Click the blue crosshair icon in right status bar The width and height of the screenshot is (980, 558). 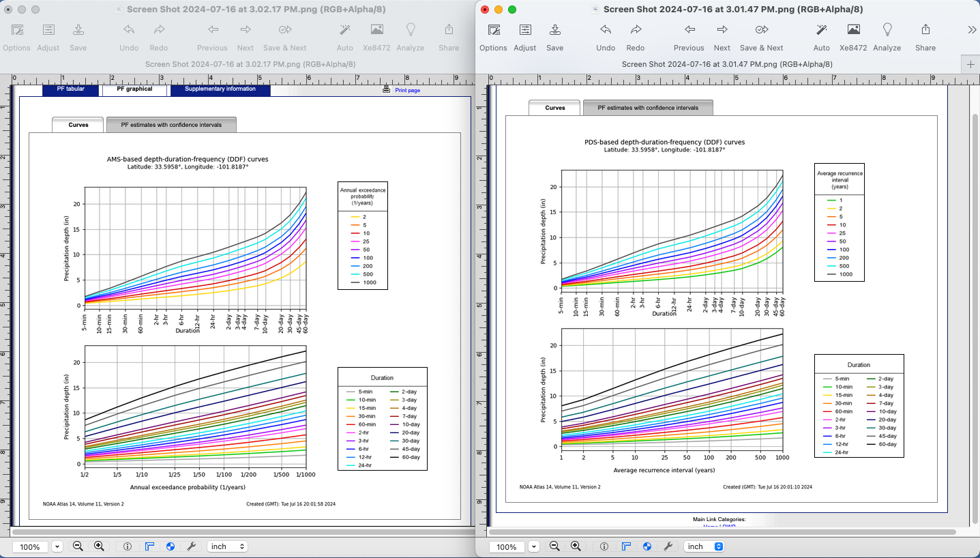pyautogui.click(x=647, y=546)
